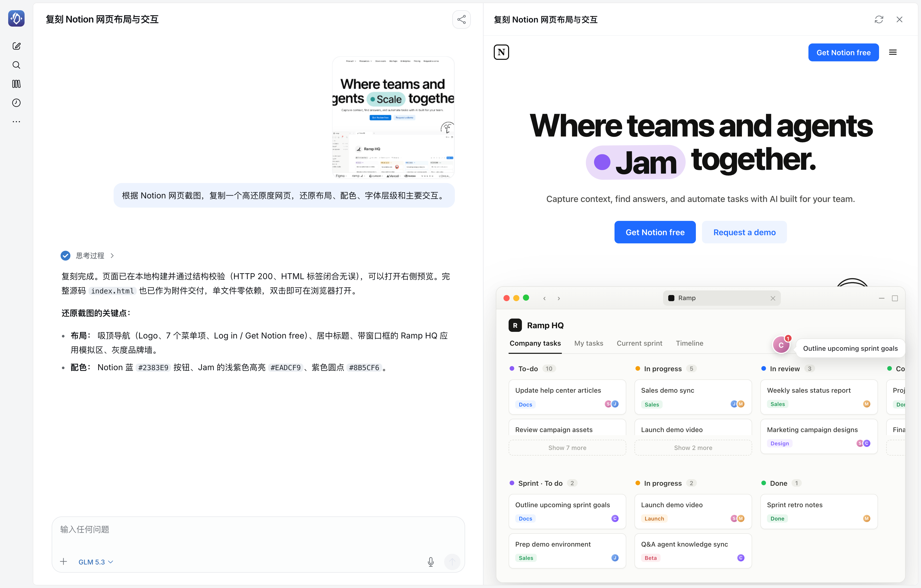Click the #2383E9 color code
The height and width of the screenshot is (588, 921).
pos(153,368)
